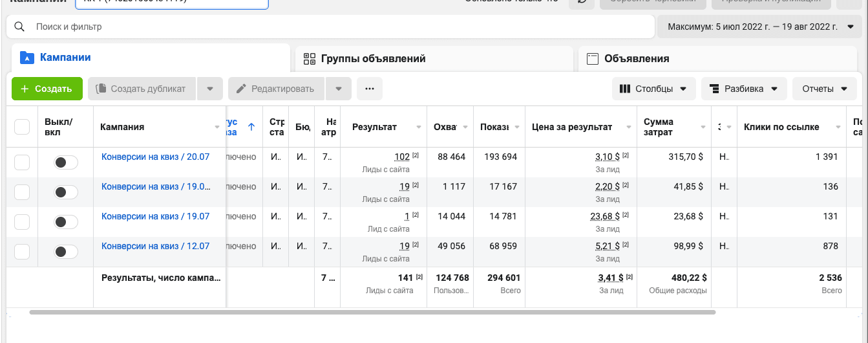The width and height of the screenshot is (868, 343).
Task: Click the ads window icon
Action: [592, 58]
